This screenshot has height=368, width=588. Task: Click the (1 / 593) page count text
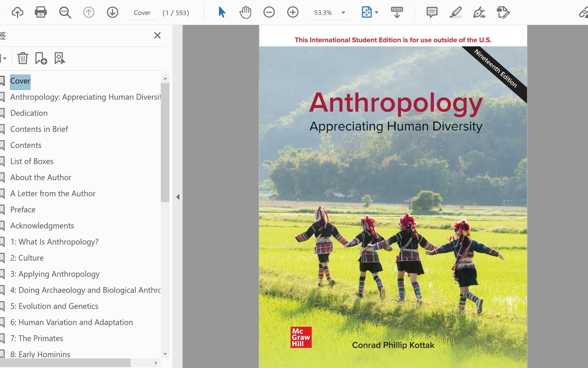pyautogui.click(x=176, y=13)
